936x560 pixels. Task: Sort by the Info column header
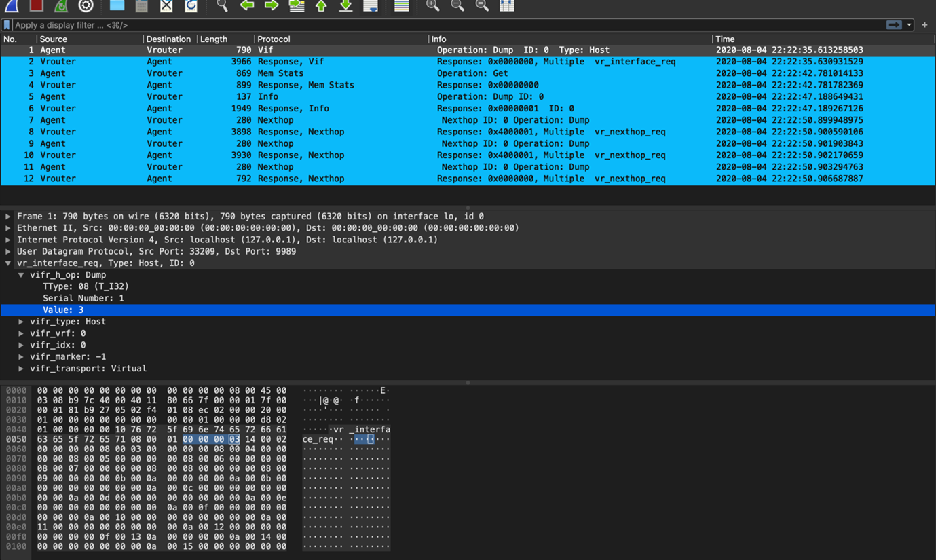click(571, 39)
